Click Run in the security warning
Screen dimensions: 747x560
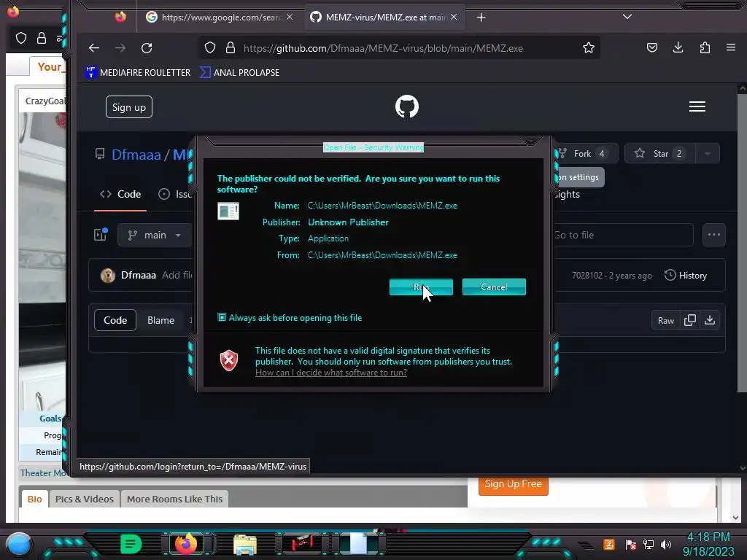tap(421, 287)
